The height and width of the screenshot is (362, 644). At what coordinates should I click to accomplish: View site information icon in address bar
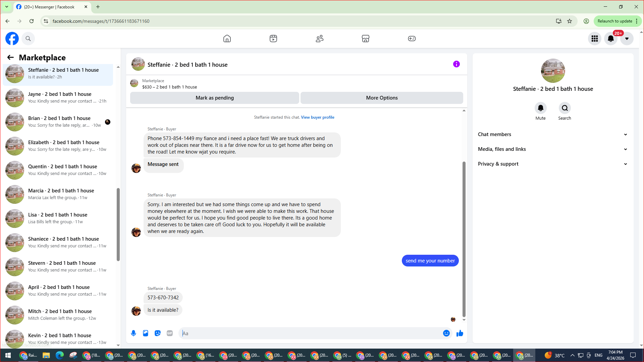pyautogui.click(x=46, y=21)
